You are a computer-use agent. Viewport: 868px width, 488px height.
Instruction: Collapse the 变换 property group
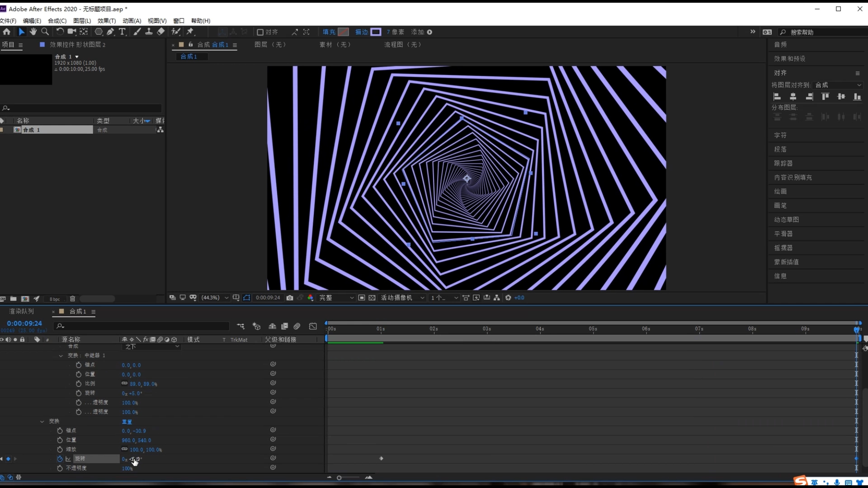(x=42, y=421)
